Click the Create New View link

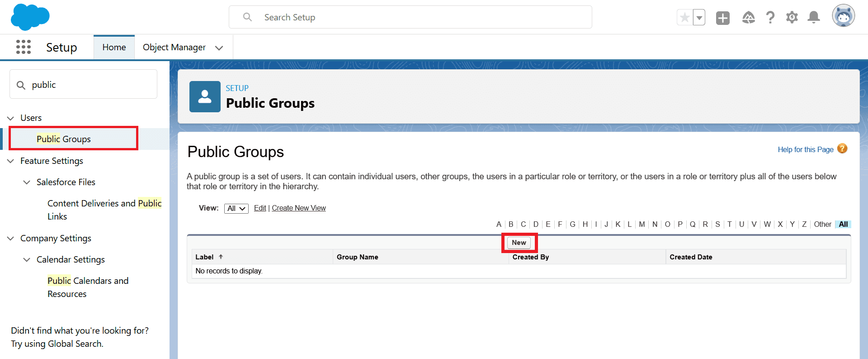point(299,208)
